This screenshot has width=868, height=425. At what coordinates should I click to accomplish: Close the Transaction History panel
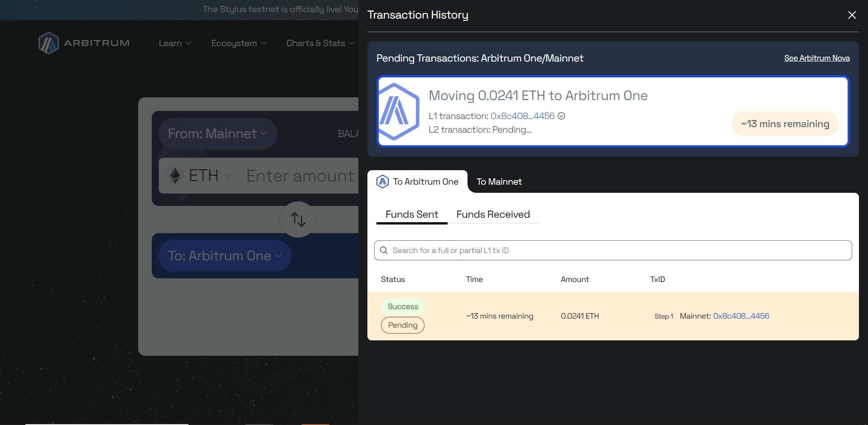[852, 15]
